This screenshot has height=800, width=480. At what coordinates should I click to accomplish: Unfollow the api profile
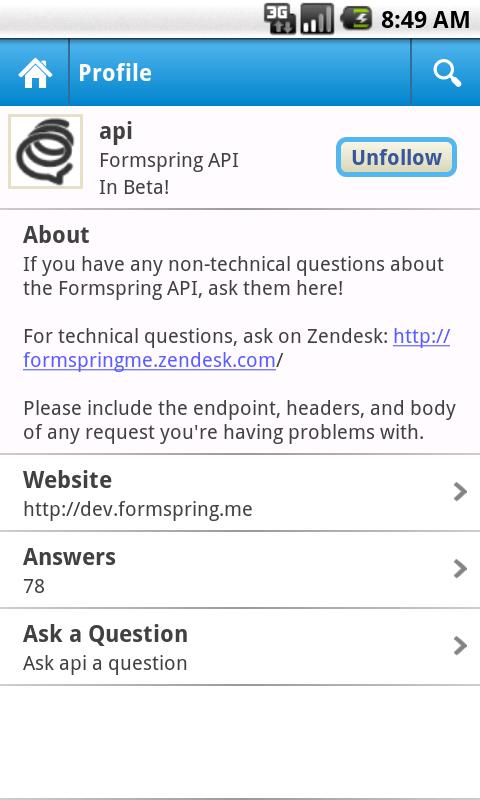[x=396, y=157]
